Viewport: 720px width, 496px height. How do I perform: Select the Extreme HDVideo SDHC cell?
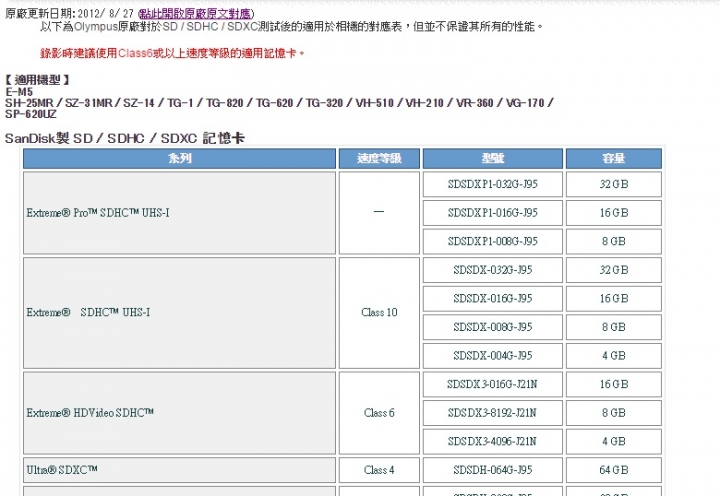[180, 413]
